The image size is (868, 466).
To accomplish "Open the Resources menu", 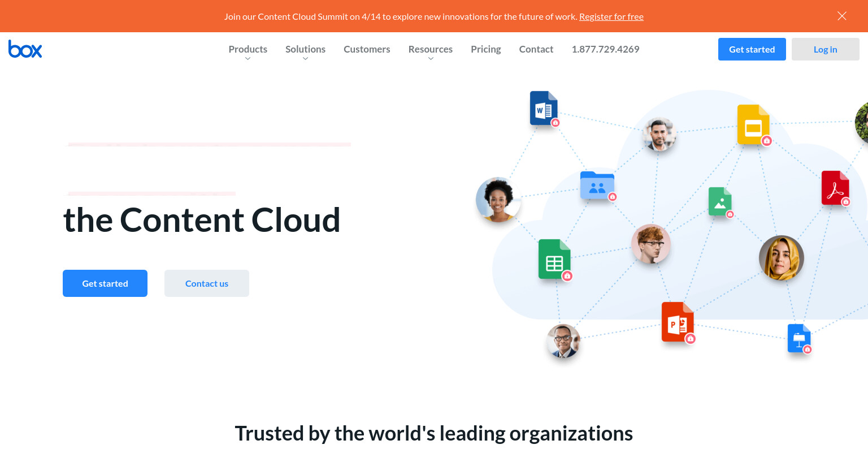I will point(430,49).
